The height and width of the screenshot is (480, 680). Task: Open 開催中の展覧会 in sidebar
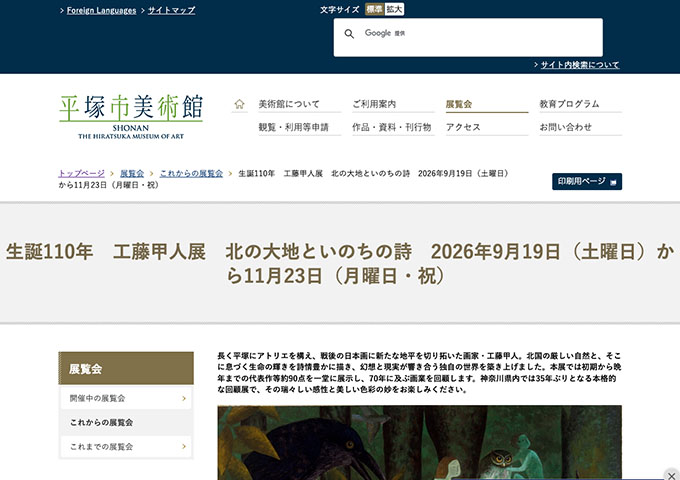[x=126, y=398]
